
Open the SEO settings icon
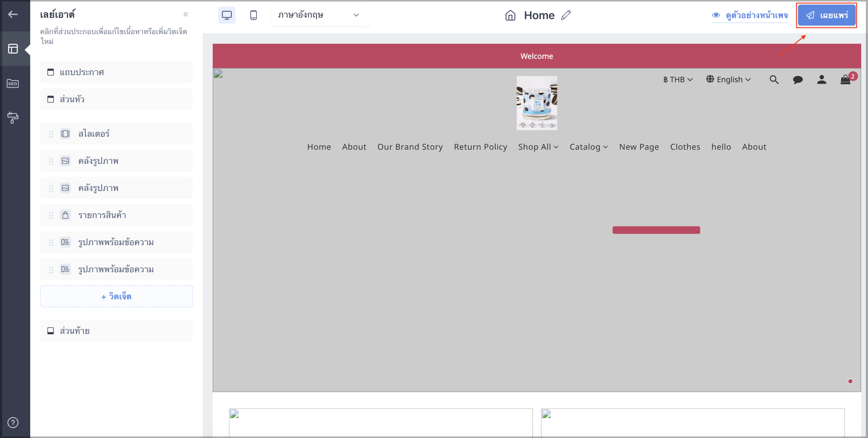(x=13, y=83)
